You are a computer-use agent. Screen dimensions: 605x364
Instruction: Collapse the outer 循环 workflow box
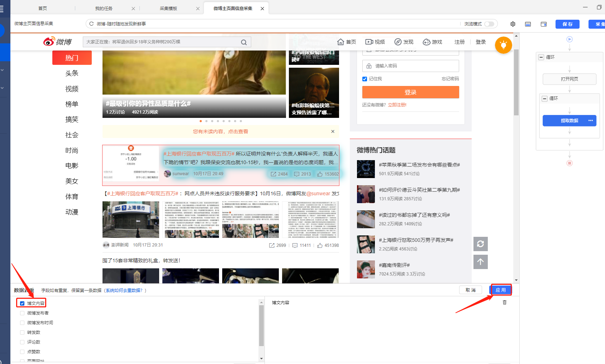coord(541,57)
